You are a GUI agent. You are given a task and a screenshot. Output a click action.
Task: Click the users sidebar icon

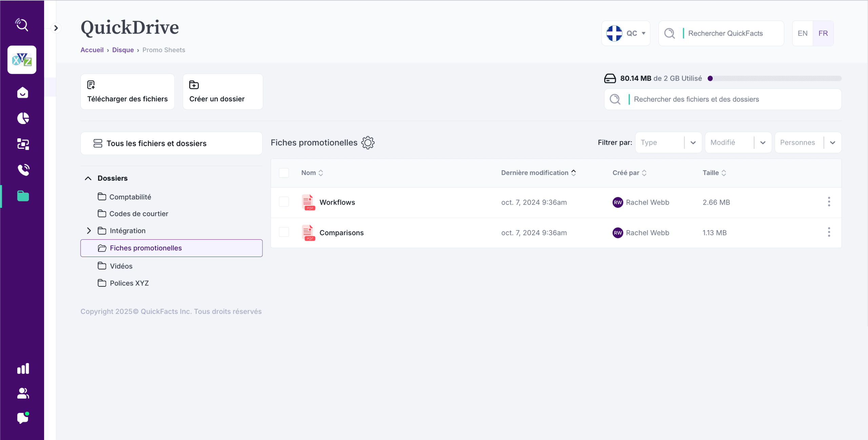pyautogui.click(x=23, y=393)
